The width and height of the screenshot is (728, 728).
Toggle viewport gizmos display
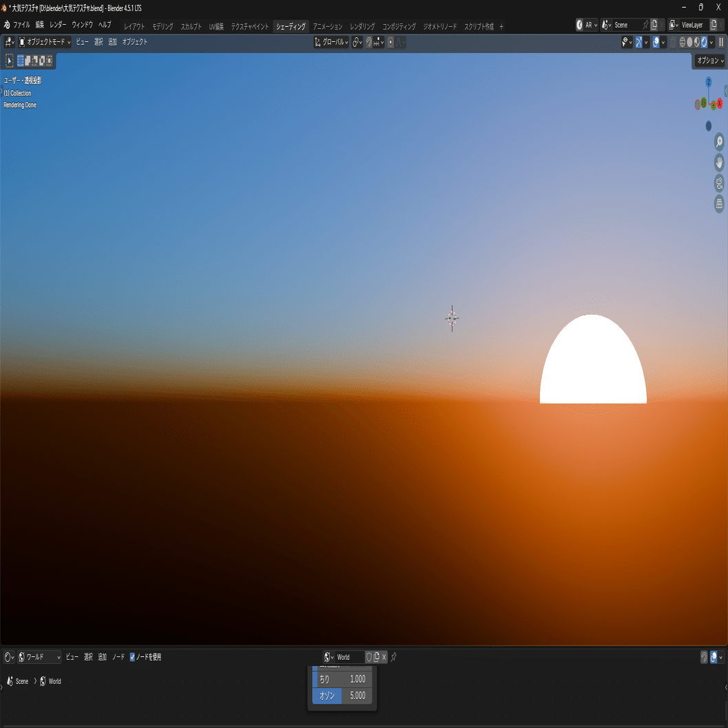[x=639, y=42]
